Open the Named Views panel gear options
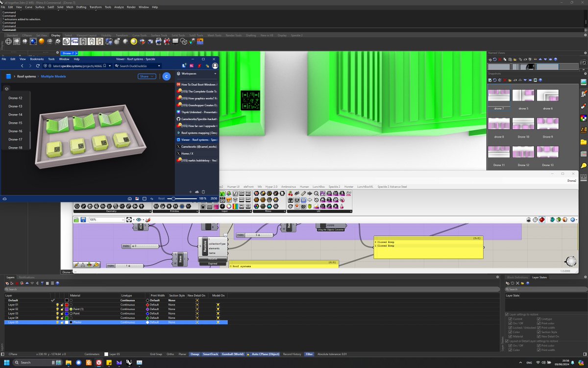 586,53
